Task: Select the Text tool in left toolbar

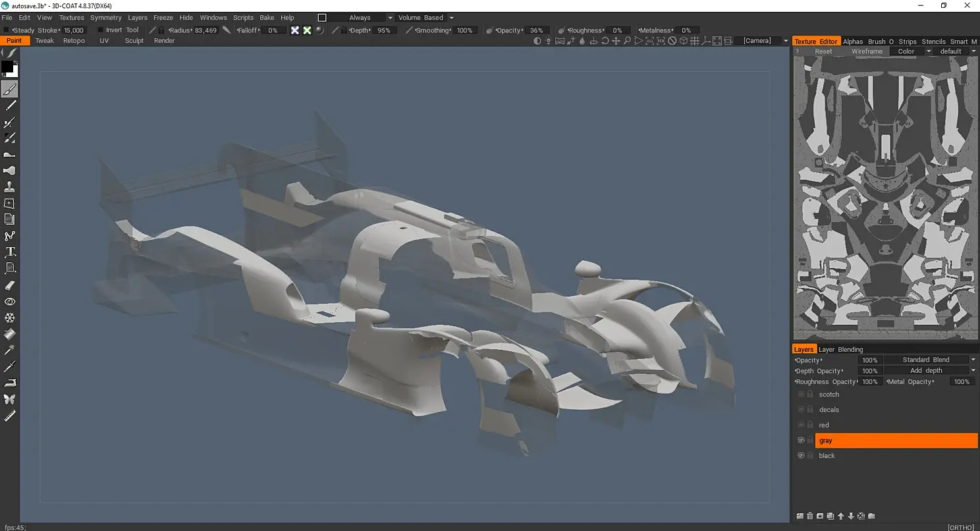Action: [x=10, y=252]
